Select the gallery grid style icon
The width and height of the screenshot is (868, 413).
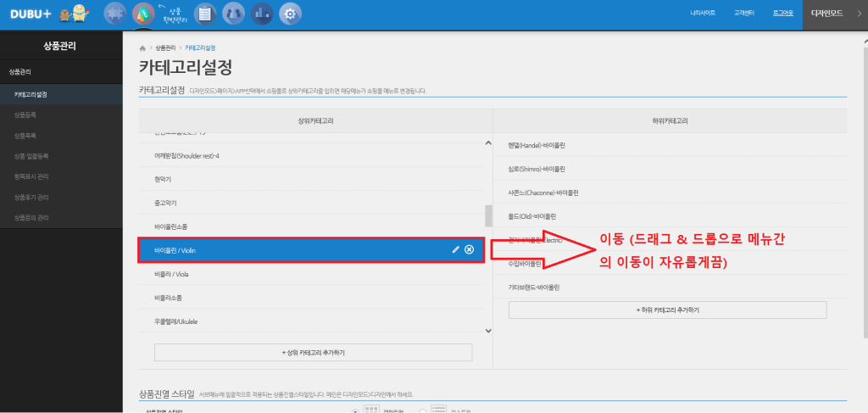[x=370, y=409]
